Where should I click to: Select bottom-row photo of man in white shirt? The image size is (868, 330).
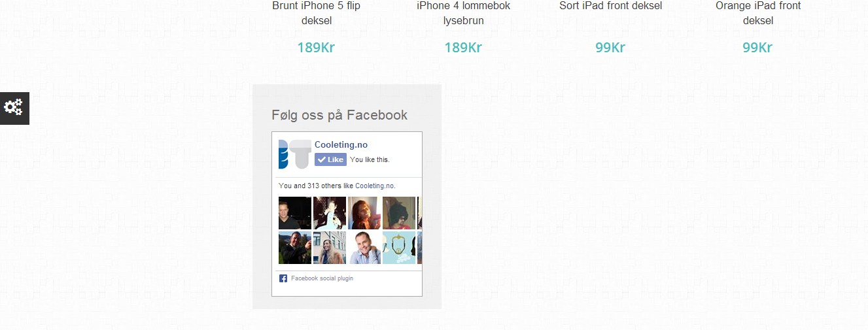[x=364, y=248]
